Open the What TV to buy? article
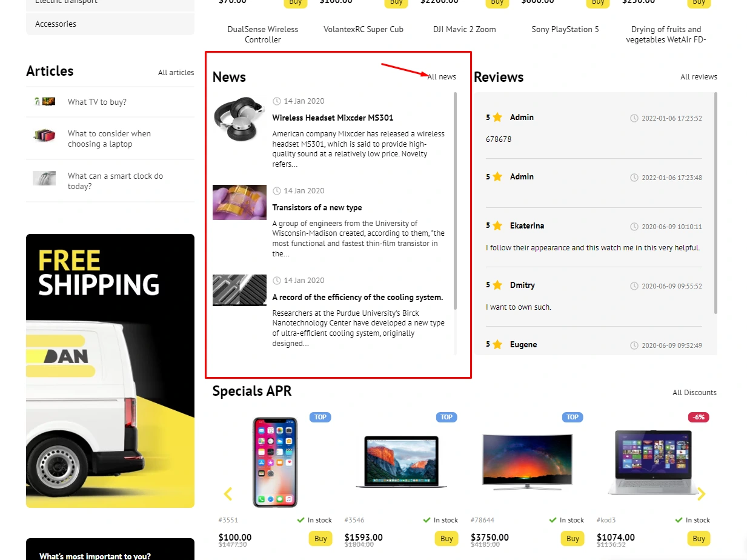Viewport: 747px width, 560px height. point(97,102)
